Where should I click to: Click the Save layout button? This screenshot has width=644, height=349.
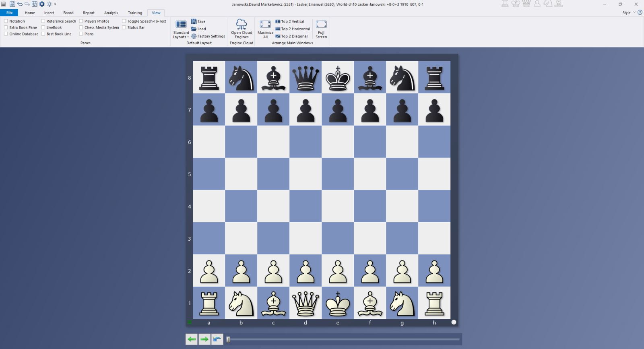198,22
